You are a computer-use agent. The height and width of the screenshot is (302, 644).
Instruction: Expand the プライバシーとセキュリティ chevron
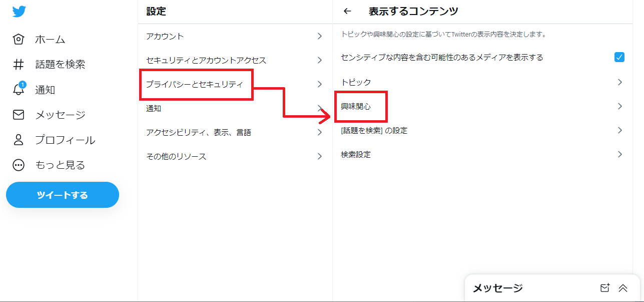pyautogui.click(x=320, y=84)
